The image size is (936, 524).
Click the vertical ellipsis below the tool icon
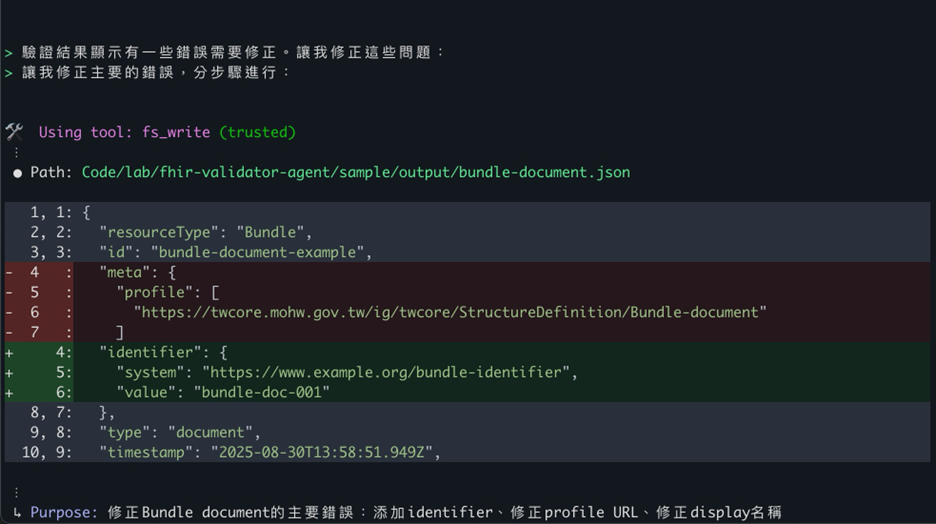15,153
